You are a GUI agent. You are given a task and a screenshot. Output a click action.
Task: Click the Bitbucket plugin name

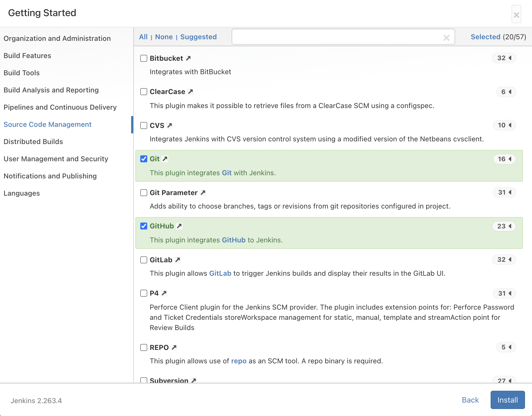(x=166, y=58)
